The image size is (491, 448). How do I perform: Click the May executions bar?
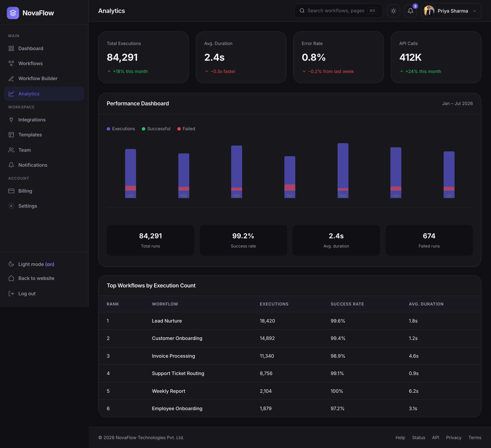point(343,170)
